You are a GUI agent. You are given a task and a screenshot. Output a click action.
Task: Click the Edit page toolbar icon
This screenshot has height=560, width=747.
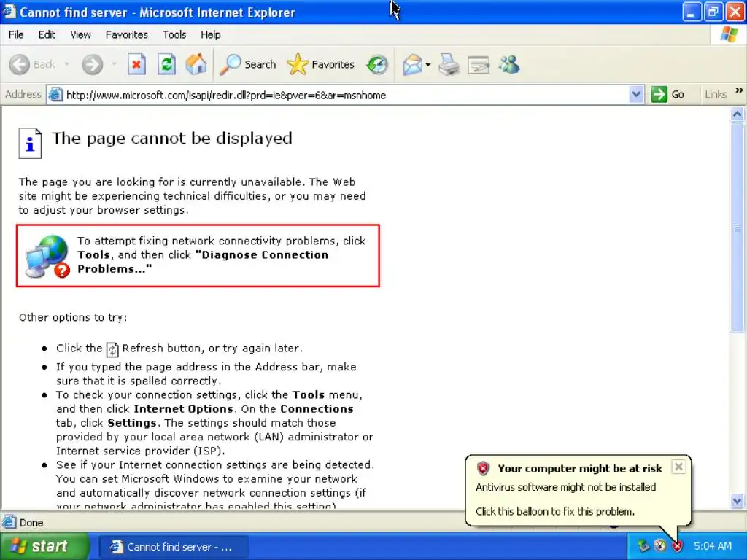(x=479, y=65)
